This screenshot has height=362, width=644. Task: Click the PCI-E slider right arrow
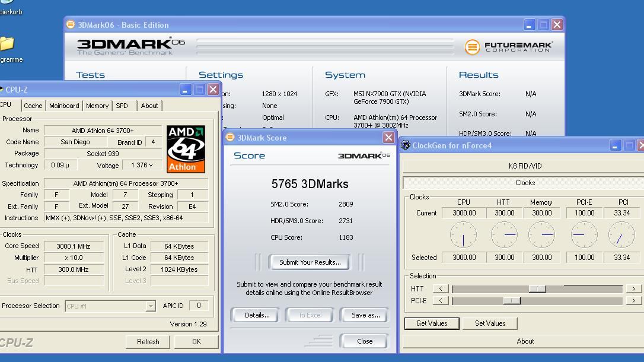(634, 300)
